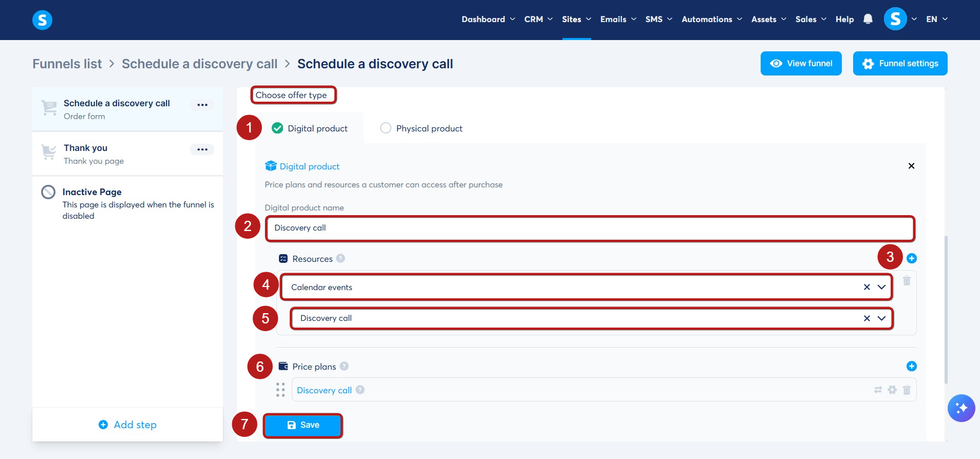Open options for Thank you step
The height and width of the screenshot is (459, 980).
point(202,149)
